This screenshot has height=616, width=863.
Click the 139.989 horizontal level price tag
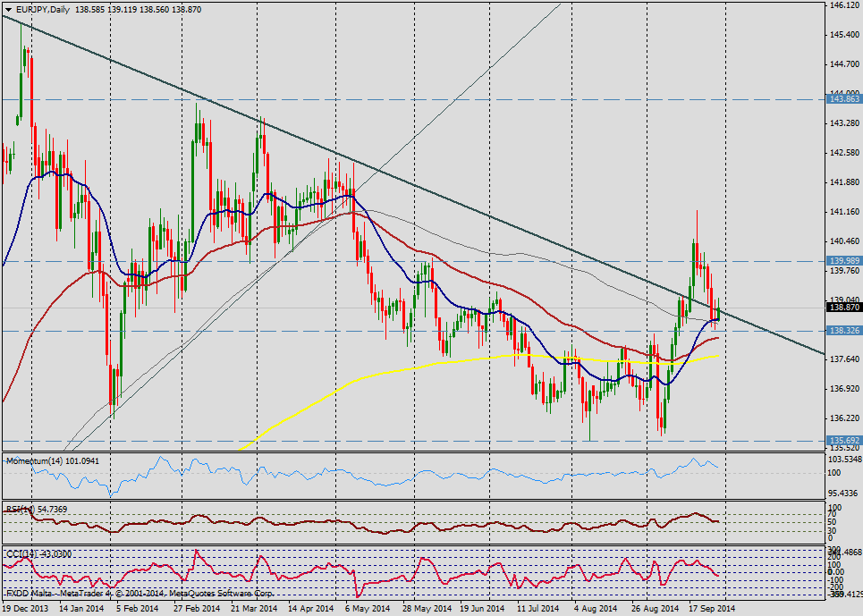[x=843, y=261]
